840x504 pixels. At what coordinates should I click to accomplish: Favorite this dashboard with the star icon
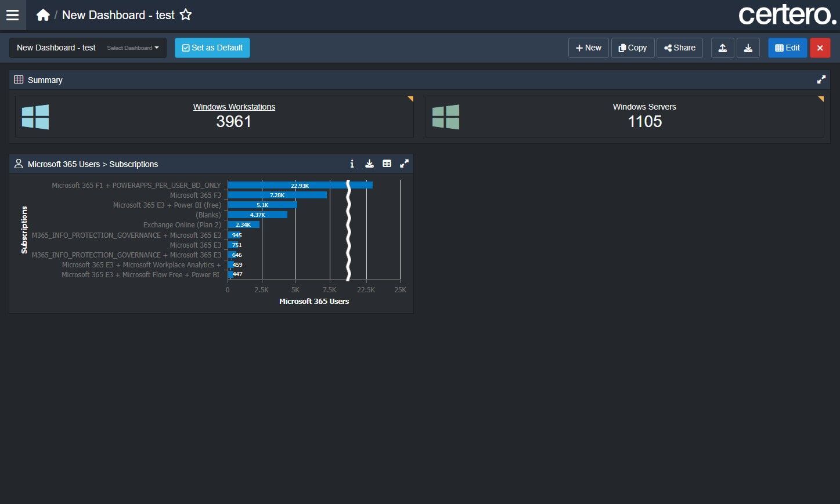186,14
